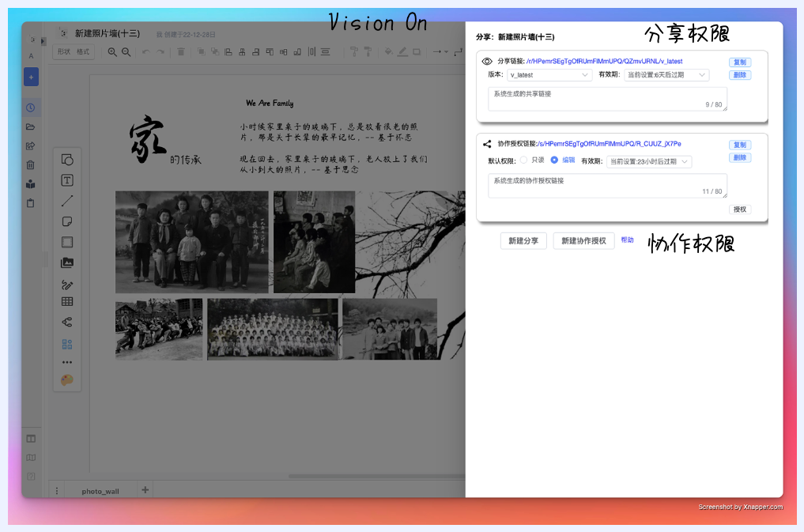This screenshot has height=532, width=804.
Task: Select the Shape tool in the floating toolbar
Action: (x=67, y=160)
